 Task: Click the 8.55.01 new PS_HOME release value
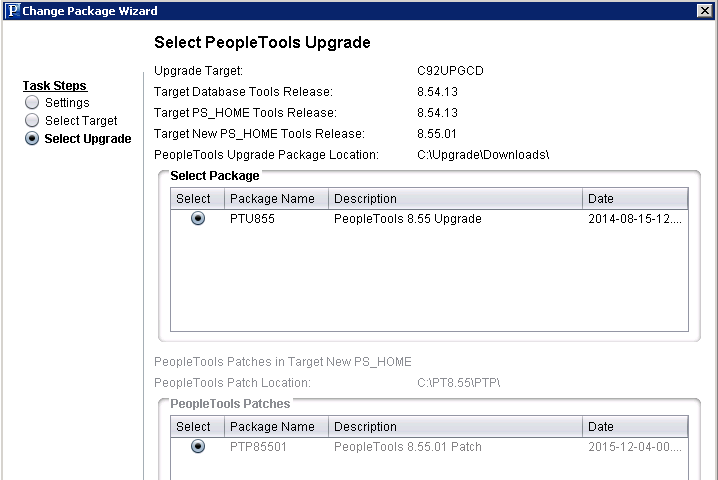tap(437, 134)
